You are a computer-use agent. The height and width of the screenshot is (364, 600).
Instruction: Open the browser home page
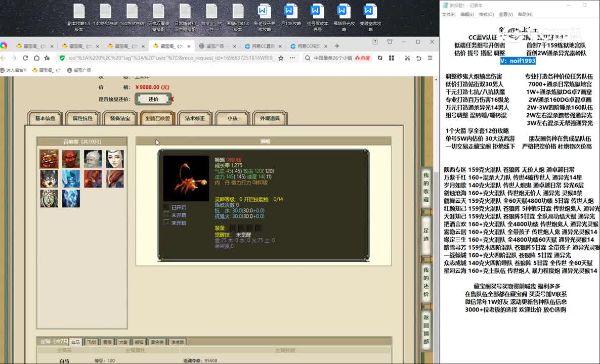tap(36, 58)
